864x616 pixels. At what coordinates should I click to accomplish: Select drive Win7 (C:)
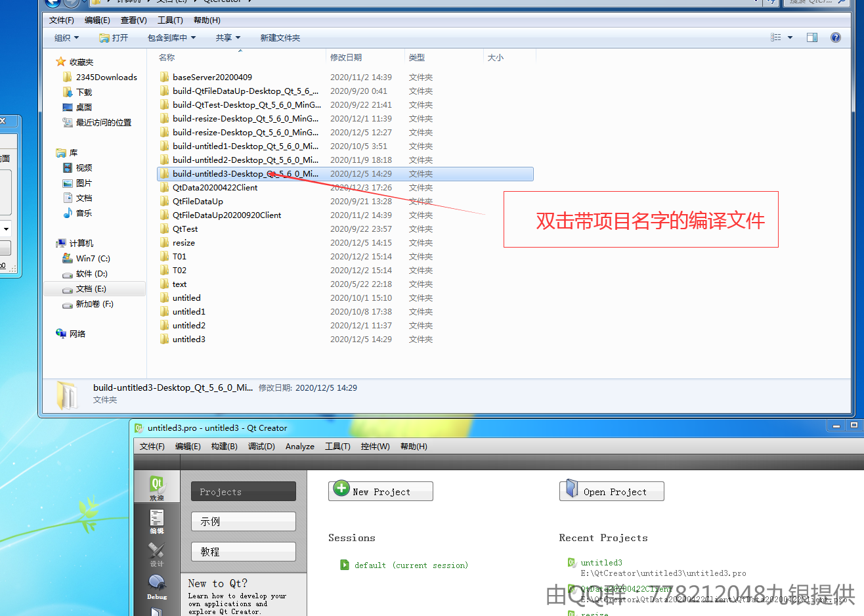pyautogui.click(x=87, y=258)
